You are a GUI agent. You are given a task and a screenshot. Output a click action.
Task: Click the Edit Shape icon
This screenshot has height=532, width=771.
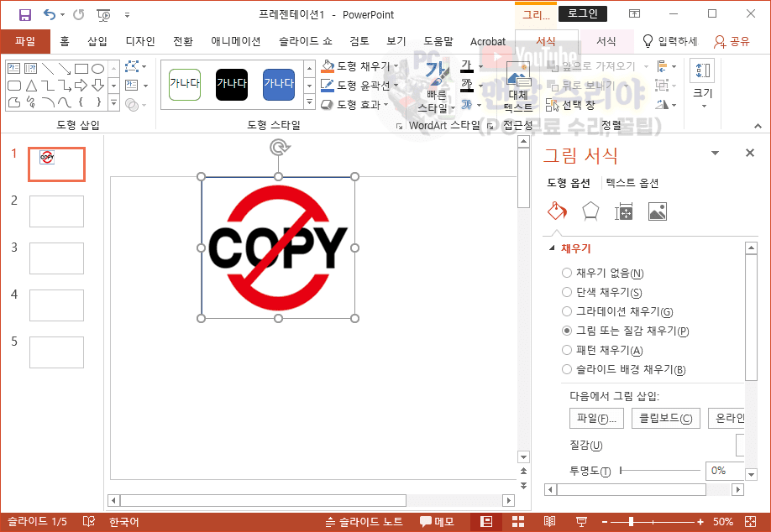pyautogui.click(x=132, y=66)
